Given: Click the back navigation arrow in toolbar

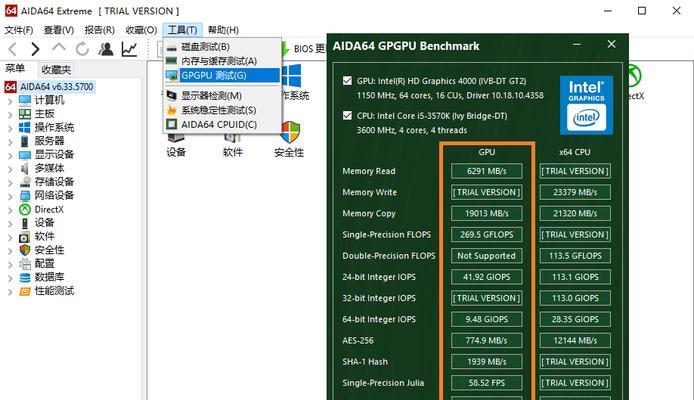Looking at the screenshot, I should [11, 49].
